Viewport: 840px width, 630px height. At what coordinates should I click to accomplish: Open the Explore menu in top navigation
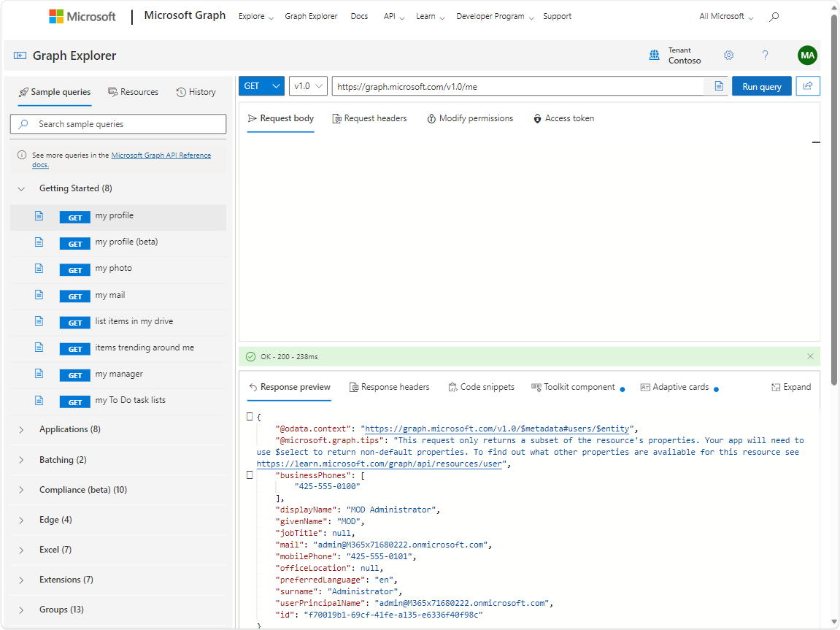coord(256,17)
